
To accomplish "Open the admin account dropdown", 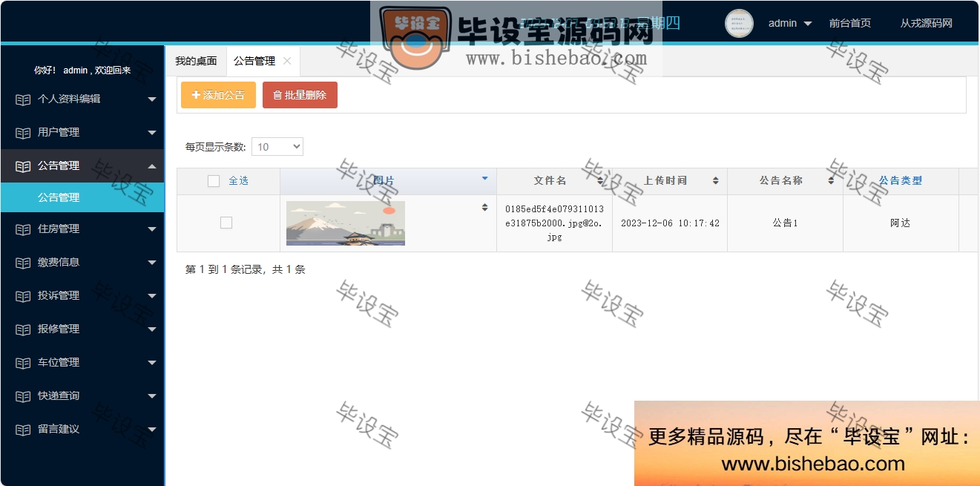I will pyautogui.click(x=790, y=23).
